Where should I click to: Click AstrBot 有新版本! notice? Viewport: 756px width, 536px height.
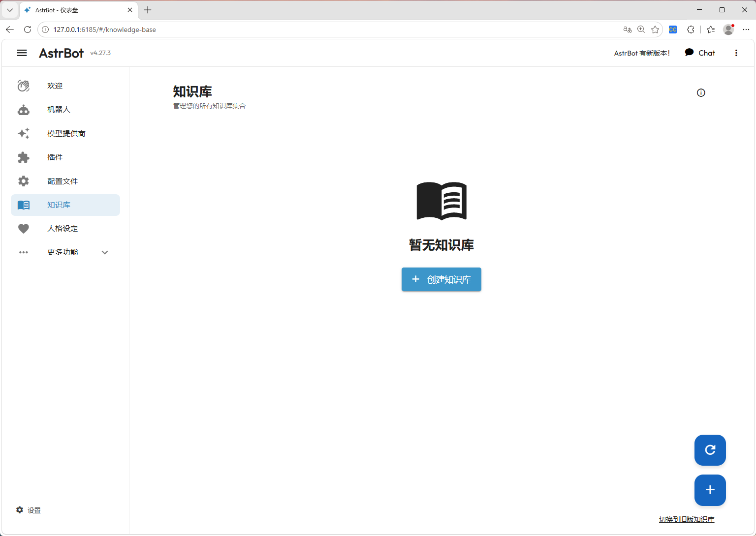pos(642,53)
